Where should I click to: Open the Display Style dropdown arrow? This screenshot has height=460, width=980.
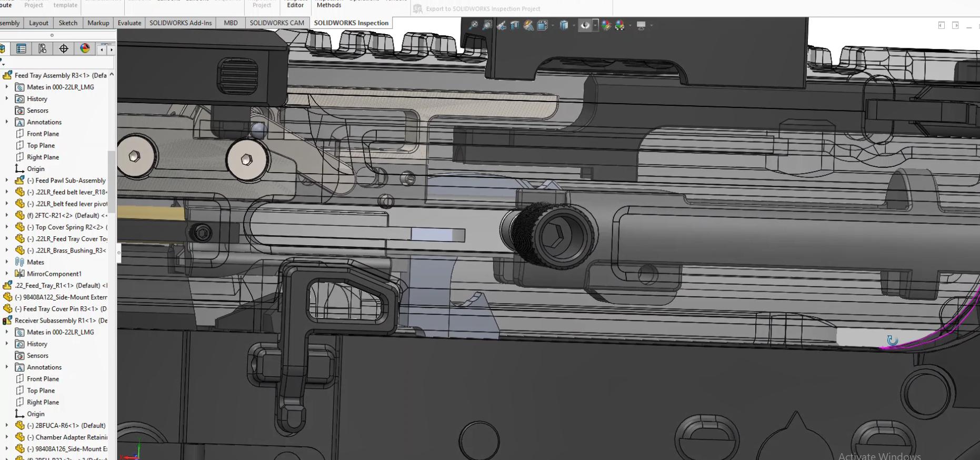click(574, 25)
